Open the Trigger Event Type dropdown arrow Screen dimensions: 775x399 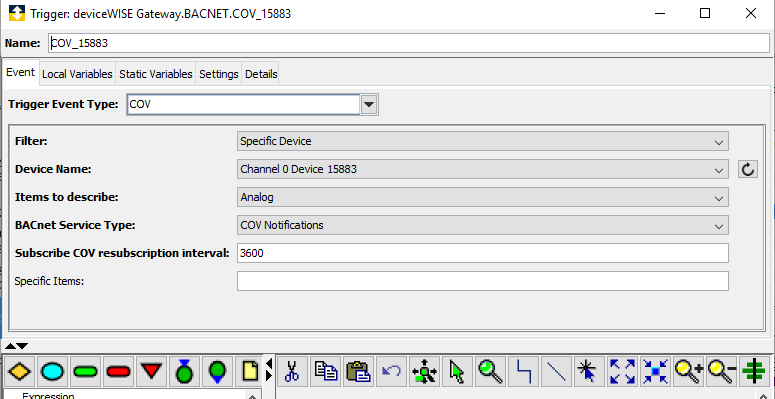(370, 105)
